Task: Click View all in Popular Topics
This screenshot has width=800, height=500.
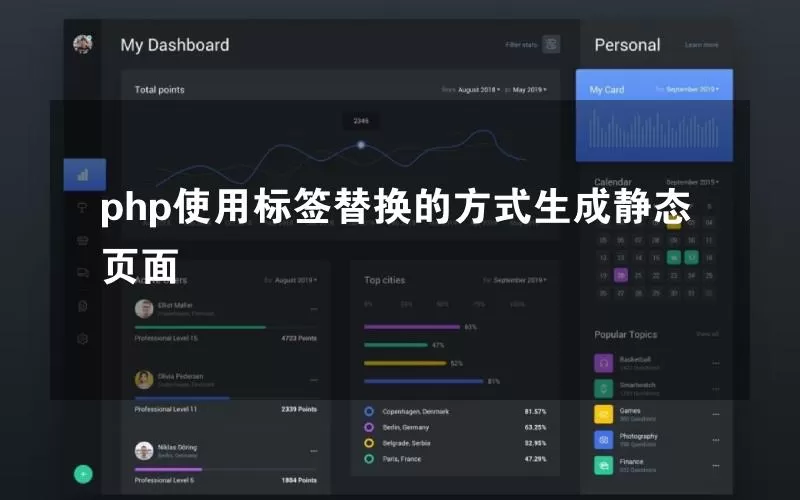Action: tap(707, 334)
